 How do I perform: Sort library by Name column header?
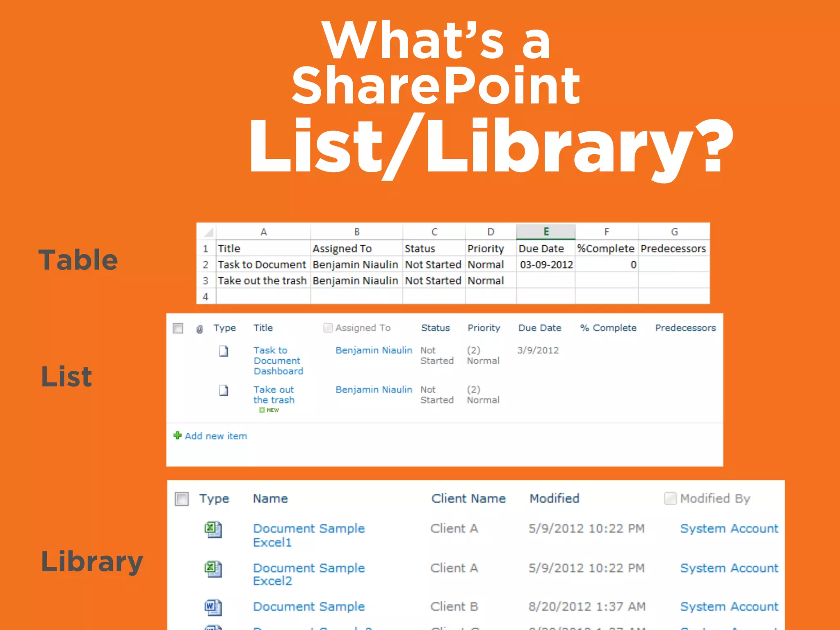[x=270, y=498]
